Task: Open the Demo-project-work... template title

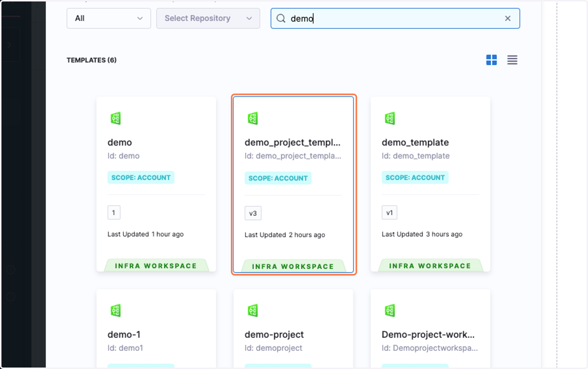Action: tap(428, 335)
